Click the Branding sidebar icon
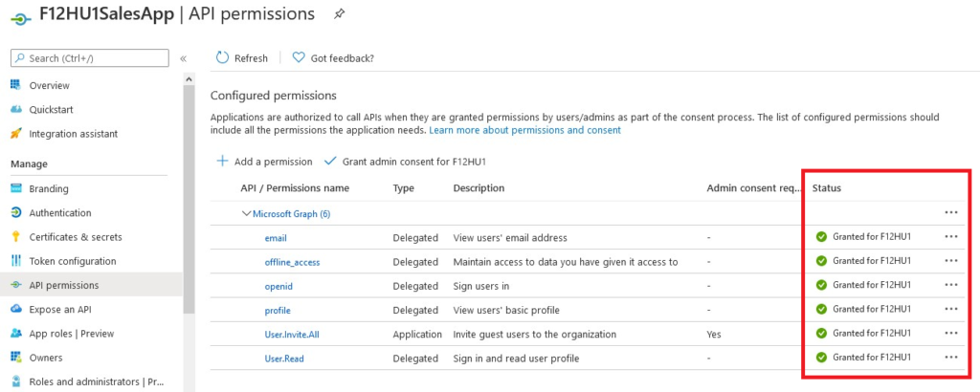980x392 pixels. coord(16,188)
